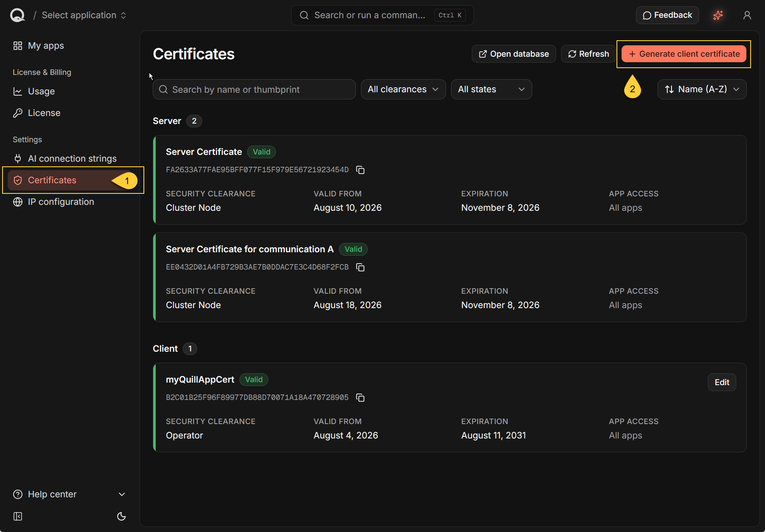Click expiration date August 11, 2031
The image size is (765, 532).
click(493, 436)
